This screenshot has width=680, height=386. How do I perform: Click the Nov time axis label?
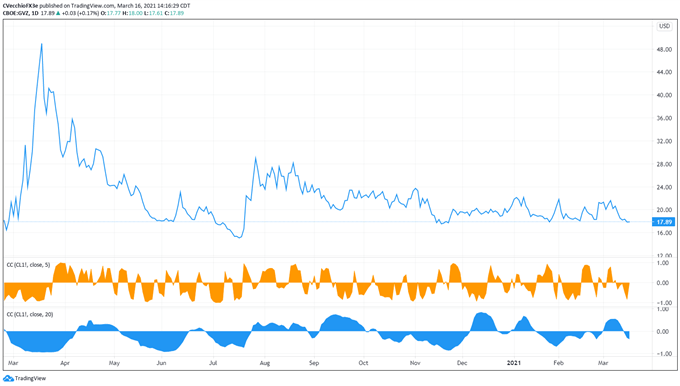pos(415,363)
